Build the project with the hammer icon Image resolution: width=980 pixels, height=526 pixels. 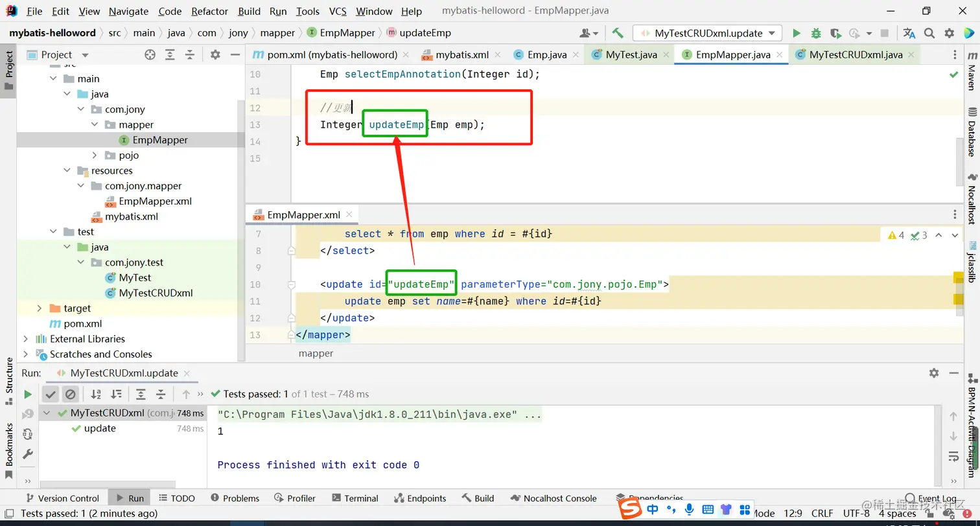(618, 33)
